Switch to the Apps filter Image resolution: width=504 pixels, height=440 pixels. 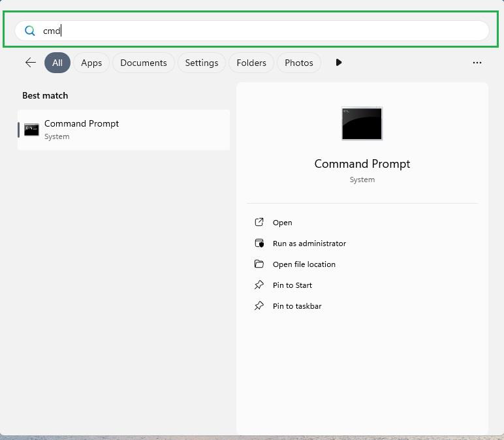91,63
